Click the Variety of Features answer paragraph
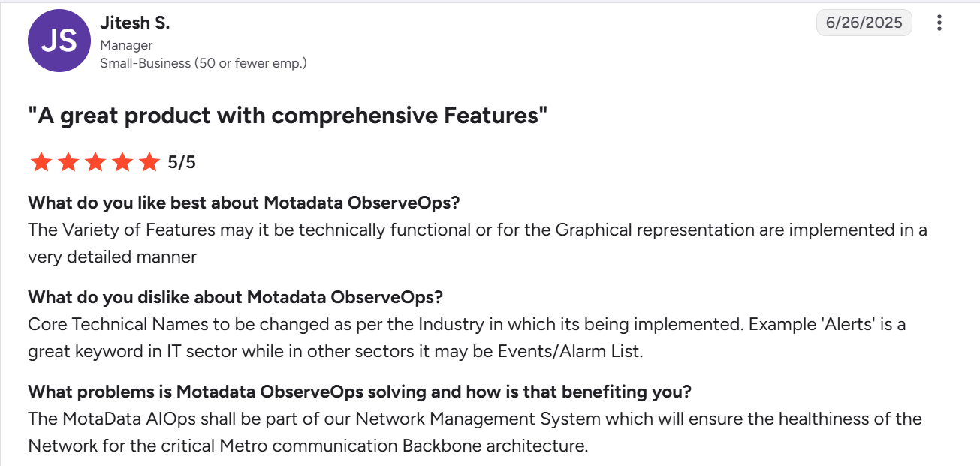980x466 pixels. click(x=478, y=243)
